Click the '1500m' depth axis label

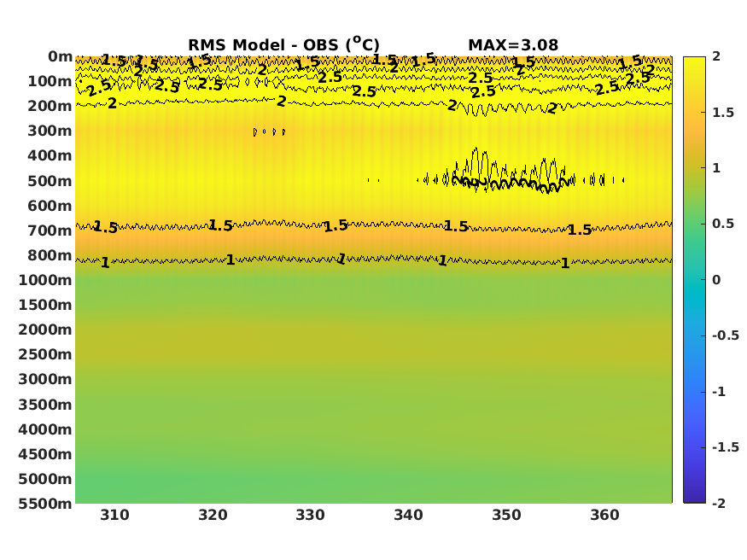coord(45,306)
